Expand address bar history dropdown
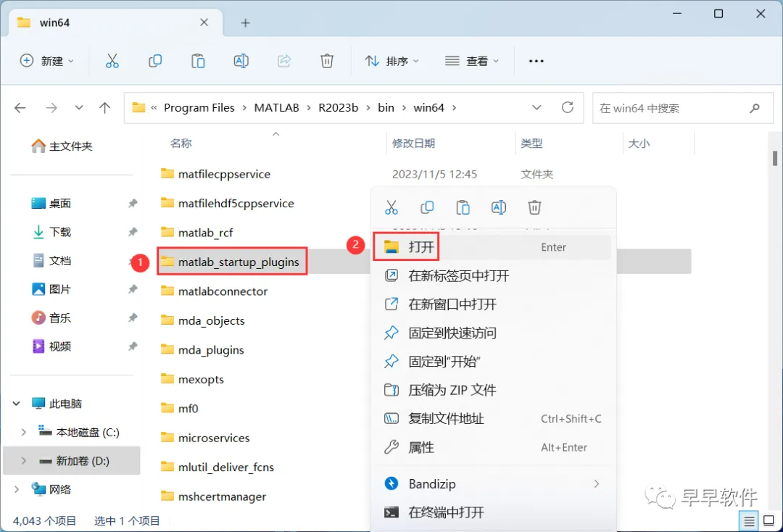Screen dimensions: 783x532 536,108
